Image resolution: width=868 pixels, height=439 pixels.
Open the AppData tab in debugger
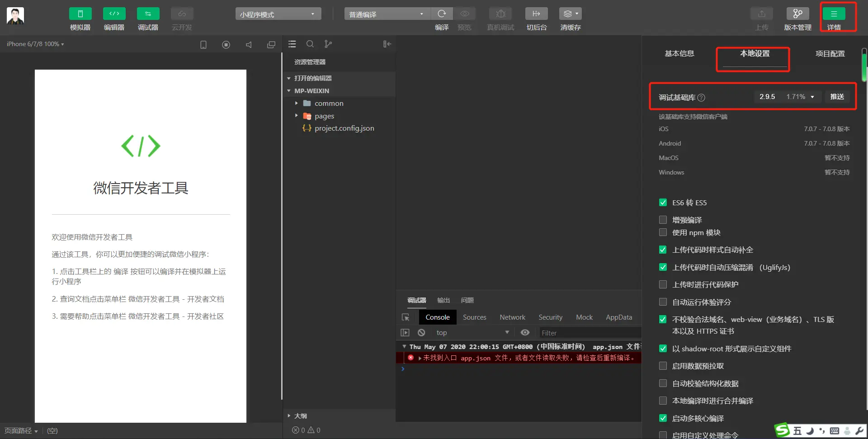619,317
